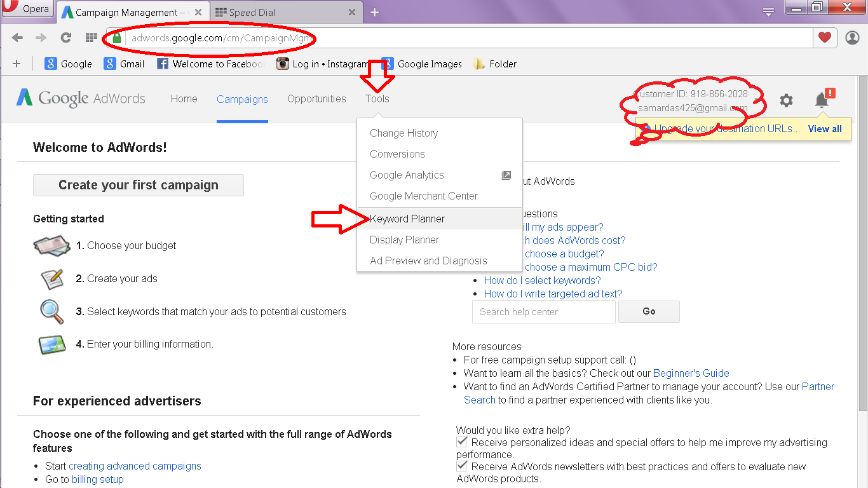Open the Welcome to Facebook bookmark
Screen dimensions: 868x488
[210, 64]
